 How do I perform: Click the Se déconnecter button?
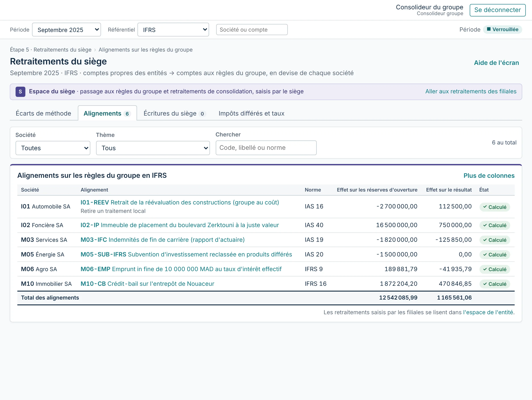coord(497,10)
